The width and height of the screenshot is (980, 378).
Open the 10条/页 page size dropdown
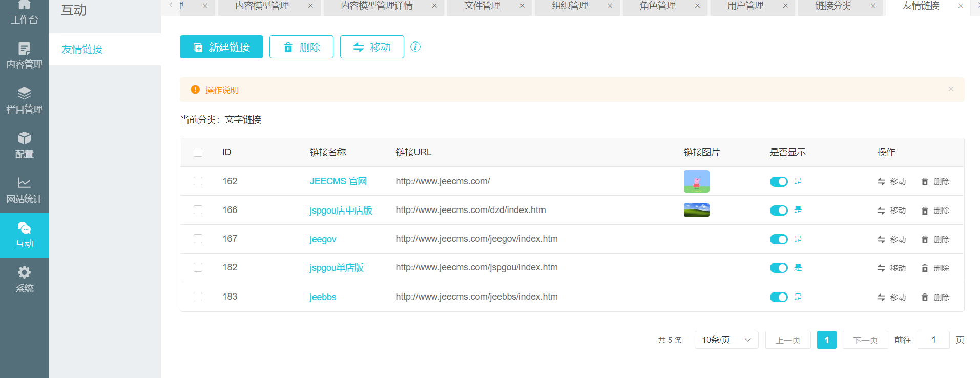(726, 340)
